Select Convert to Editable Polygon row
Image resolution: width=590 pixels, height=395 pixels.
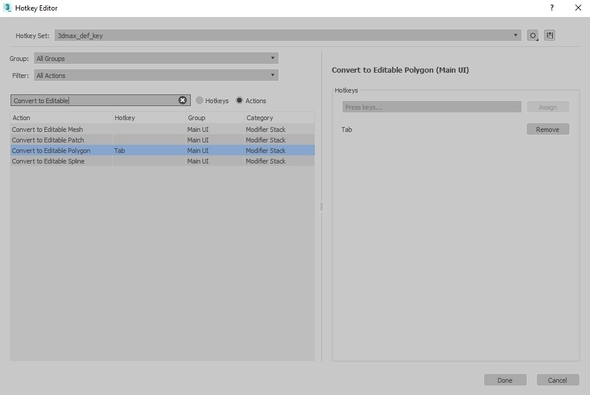pos(163,150)
